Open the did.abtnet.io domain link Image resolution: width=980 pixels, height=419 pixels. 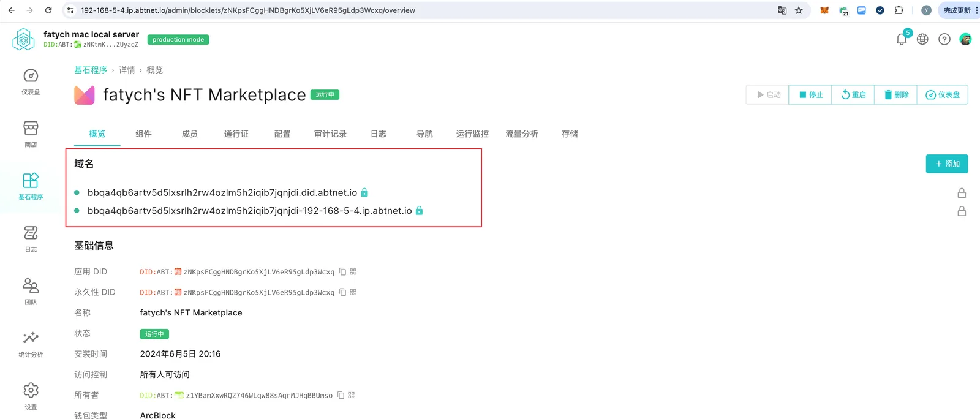(x=222, y=192)
